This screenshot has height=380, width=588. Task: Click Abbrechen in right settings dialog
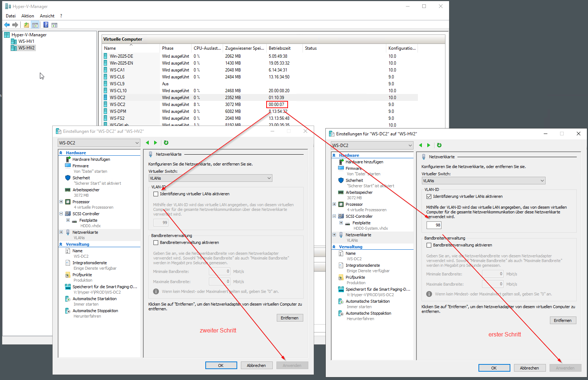pyautogui.click(x=530, y=368)
